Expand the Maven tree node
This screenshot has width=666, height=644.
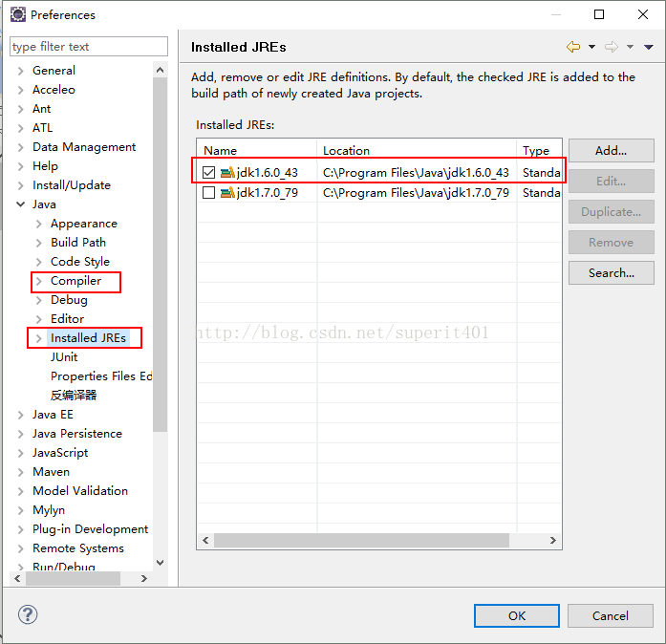click(x=20, y=472)
